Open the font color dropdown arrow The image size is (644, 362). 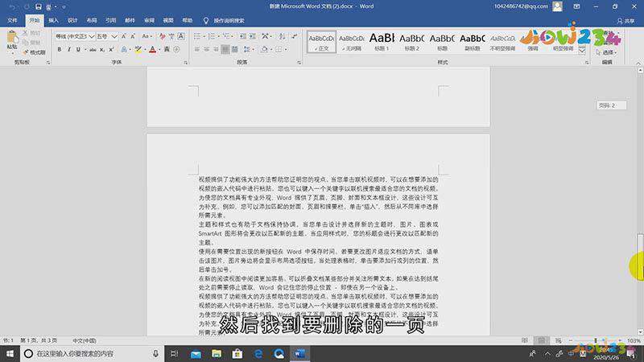(x=159, y=50)
